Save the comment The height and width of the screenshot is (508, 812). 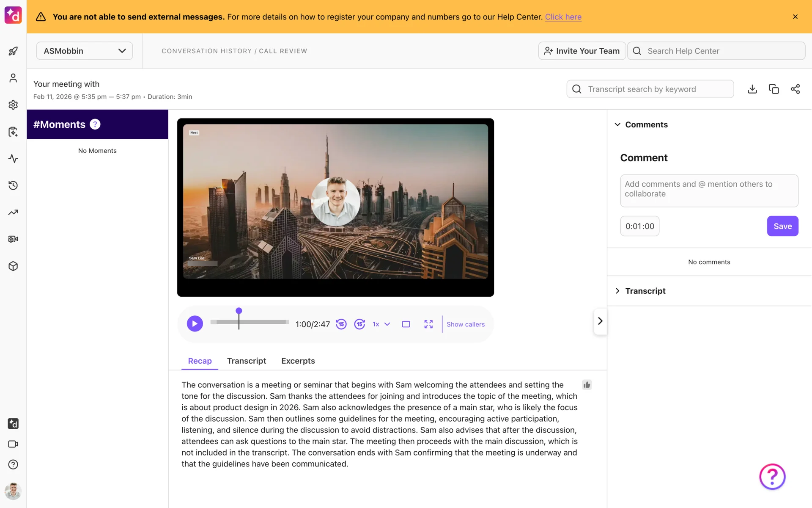[782, 226]
